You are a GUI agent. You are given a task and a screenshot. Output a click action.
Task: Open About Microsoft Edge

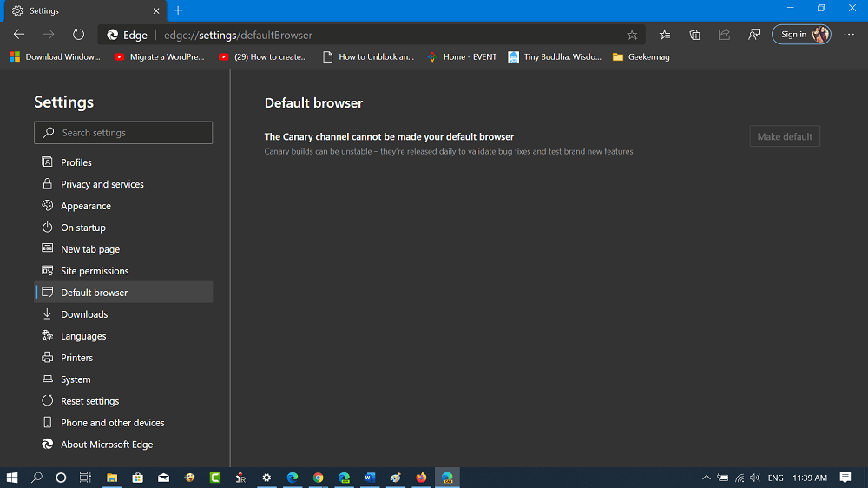coord(123,445)
